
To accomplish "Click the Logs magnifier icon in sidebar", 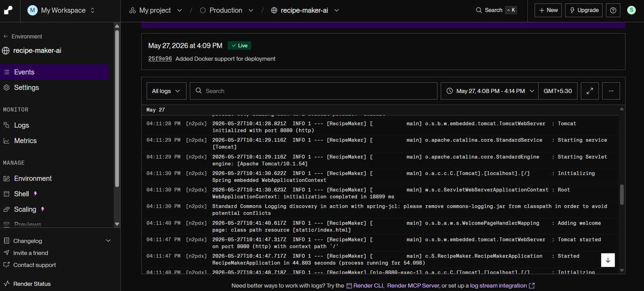I will point(6,125).
